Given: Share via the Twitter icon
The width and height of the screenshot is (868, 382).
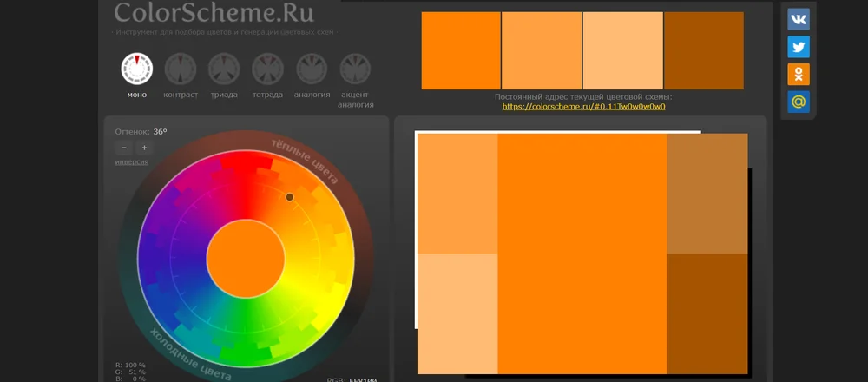Looking at the screenshot, I should pos(799,47).
